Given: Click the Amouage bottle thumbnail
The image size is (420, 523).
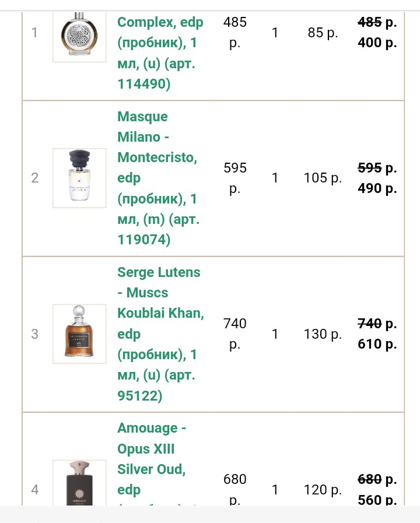Looking at the screenshot, I should (79, 484).
